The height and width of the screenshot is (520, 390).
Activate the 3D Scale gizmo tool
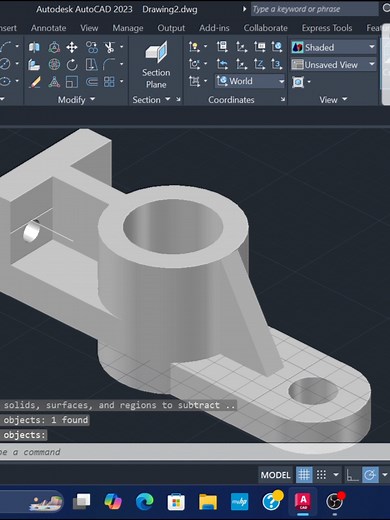[54, 82]
